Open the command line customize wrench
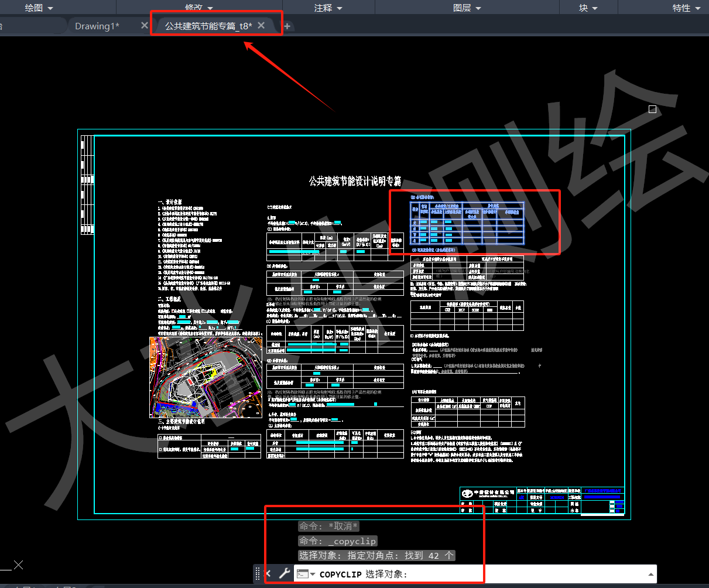 284,574
